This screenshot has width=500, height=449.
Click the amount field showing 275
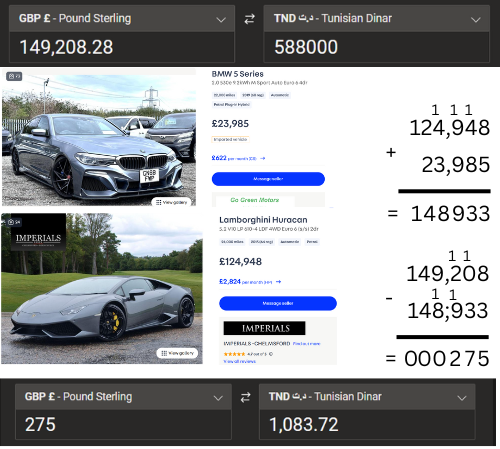(123, 425)
